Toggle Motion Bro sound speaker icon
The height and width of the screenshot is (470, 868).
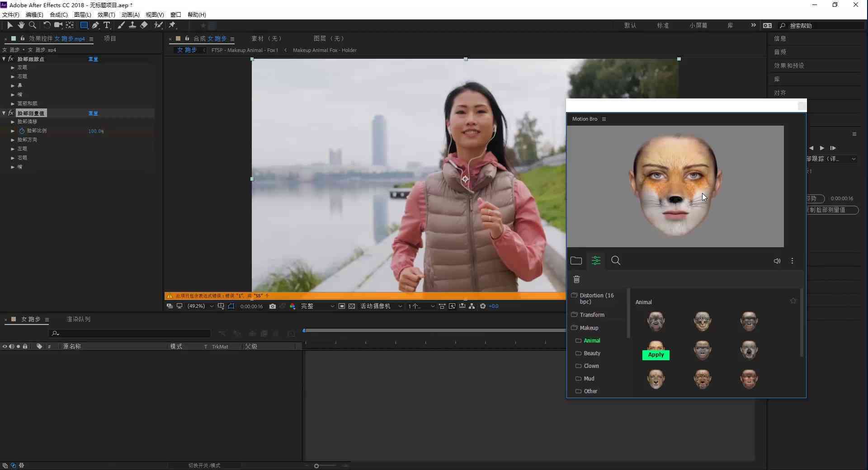pos(777,261)
